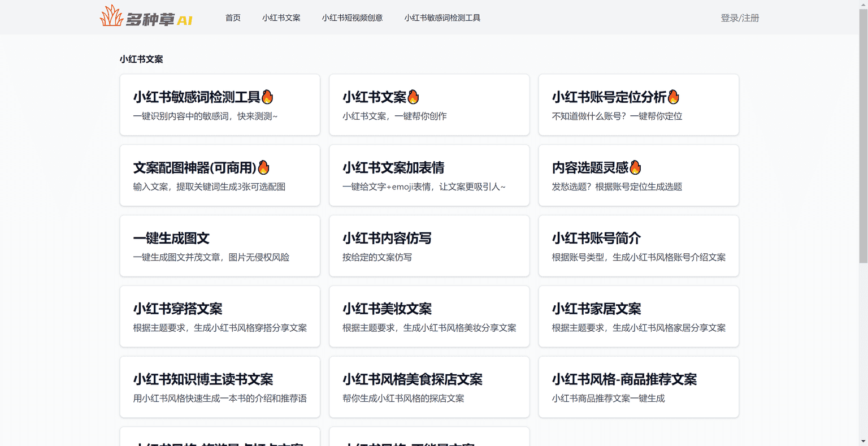This screenshot has width=868, height=446.
Task: Open the 小红书穿搭文案 card
Action: pyautogui.click(x=220, y=317)
